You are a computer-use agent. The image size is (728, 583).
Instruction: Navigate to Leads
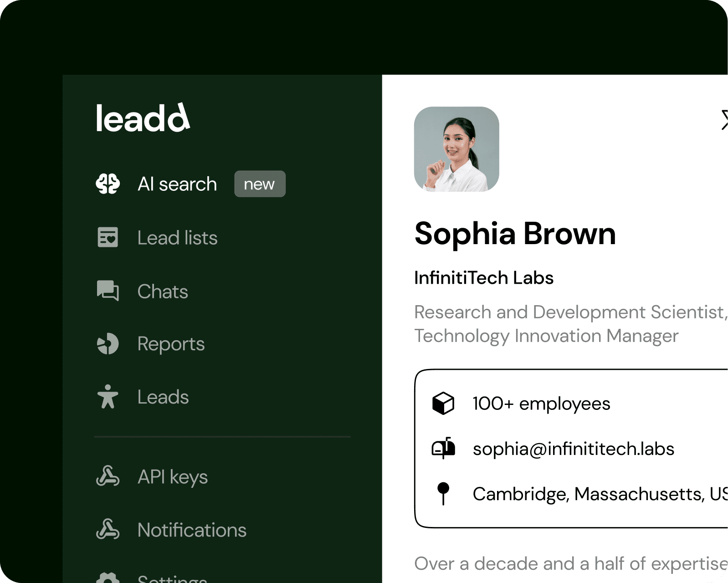click(163, 397)
